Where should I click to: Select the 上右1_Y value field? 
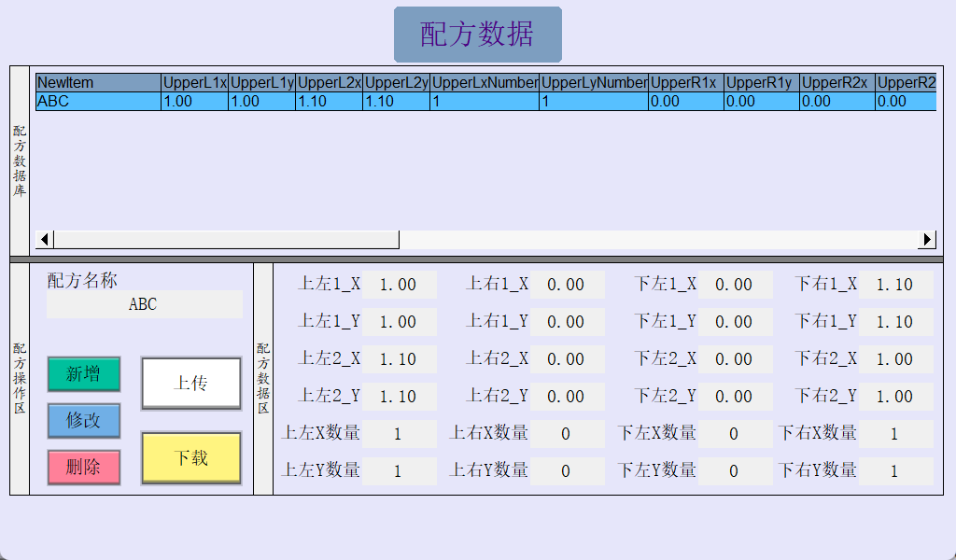(x=567, y=322)
